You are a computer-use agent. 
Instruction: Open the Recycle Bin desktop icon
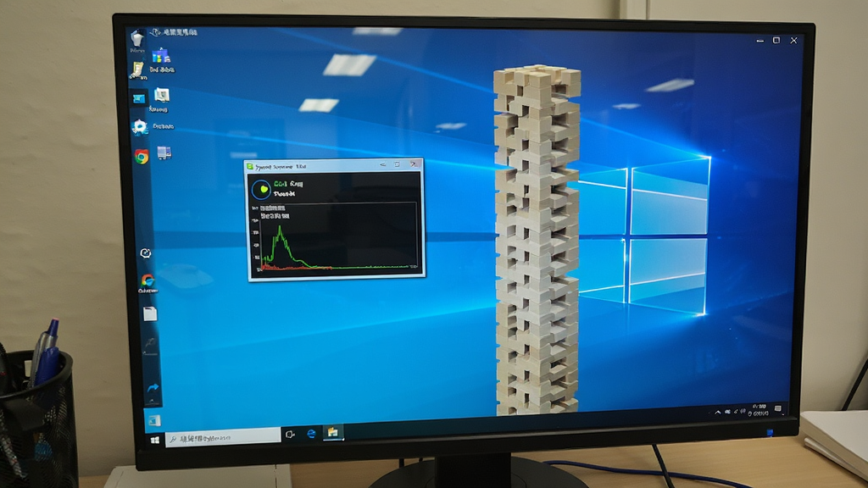137,39
